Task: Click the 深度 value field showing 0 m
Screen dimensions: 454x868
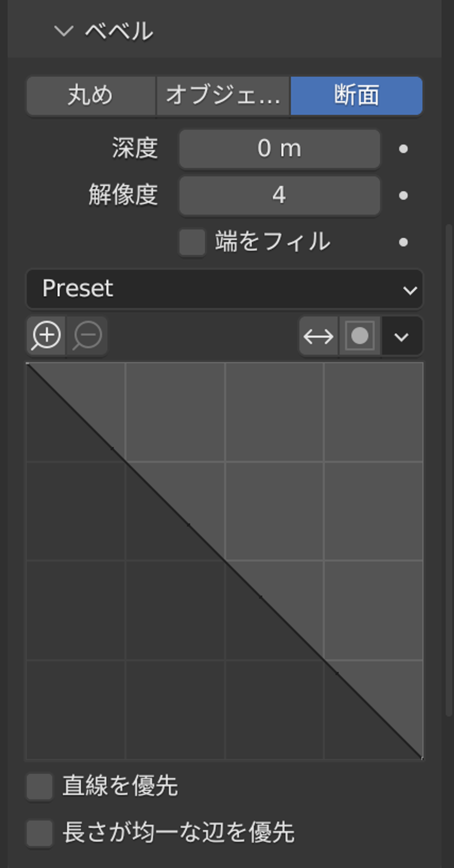Action: tap(280, 149)
